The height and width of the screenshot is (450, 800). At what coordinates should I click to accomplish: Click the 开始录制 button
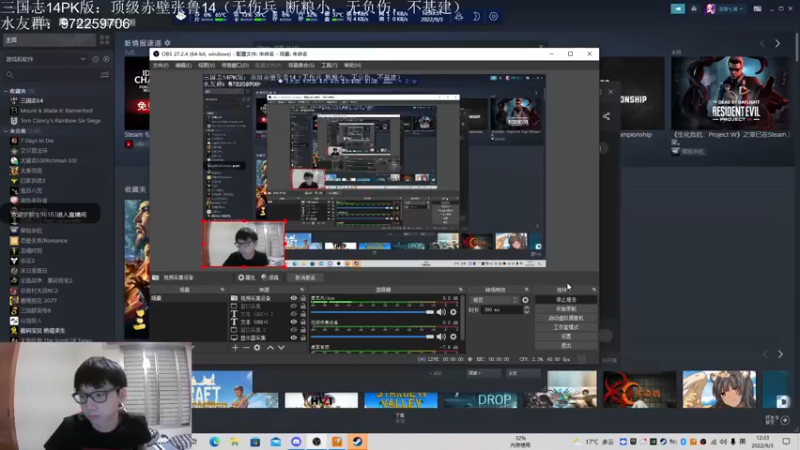566,309
